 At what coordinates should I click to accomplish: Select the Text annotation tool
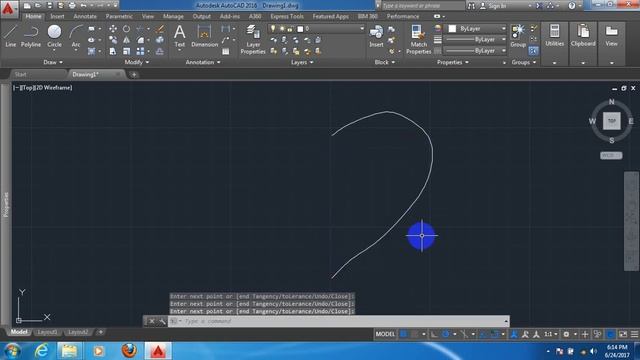coord(180,36)
